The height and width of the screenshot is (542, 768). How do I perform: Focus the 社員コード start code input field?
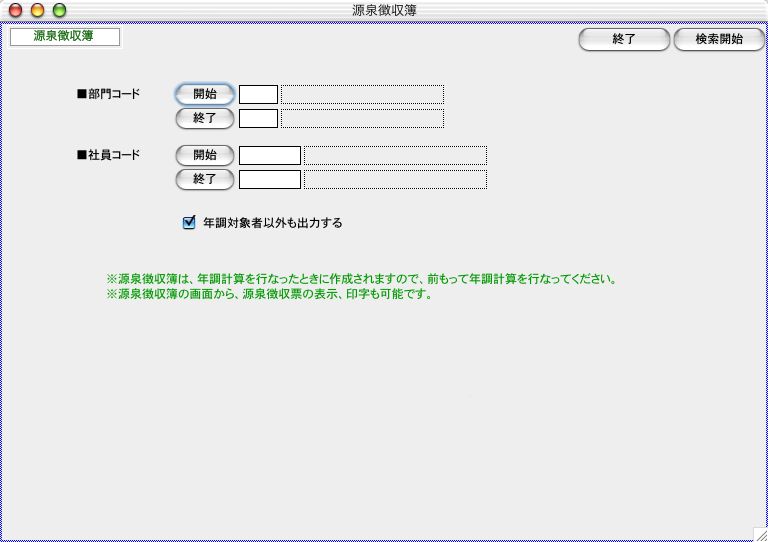click(x=270, y=156)
